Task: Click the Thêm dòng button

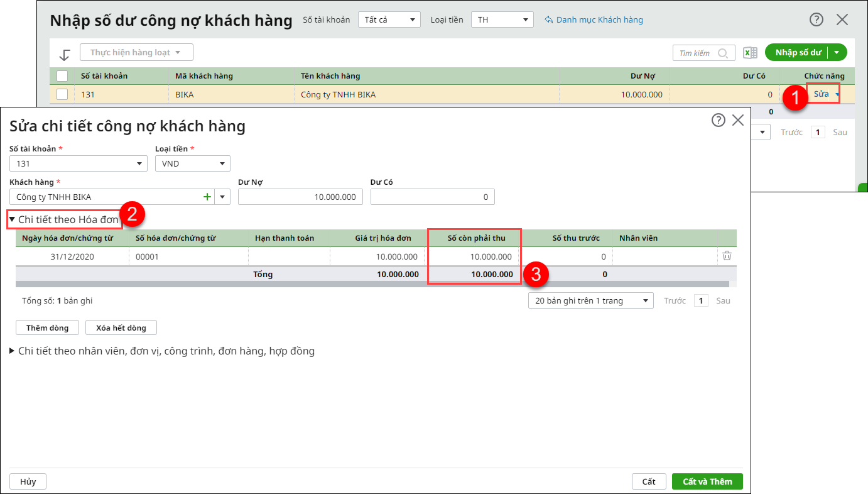Action: [47, 328]
